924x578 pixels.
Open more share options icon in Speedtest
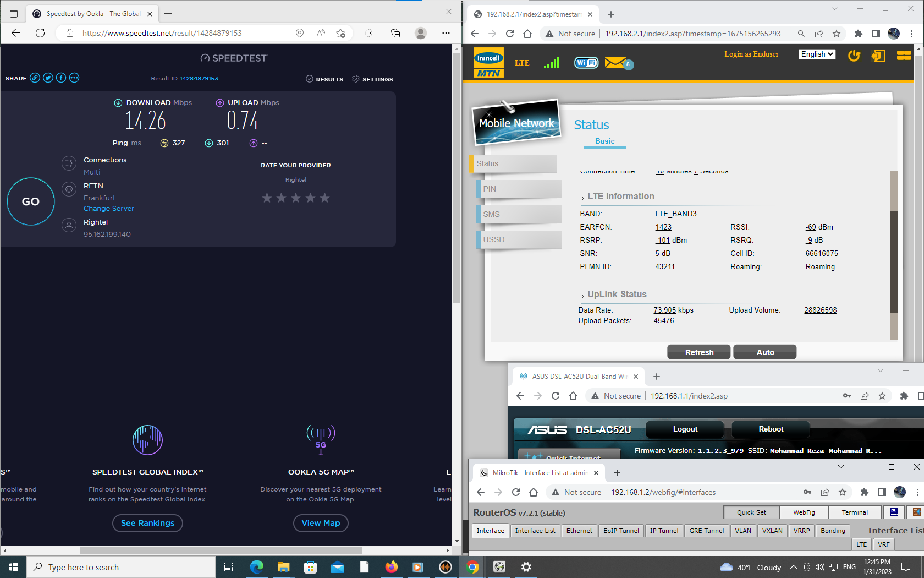click(74, 78)
